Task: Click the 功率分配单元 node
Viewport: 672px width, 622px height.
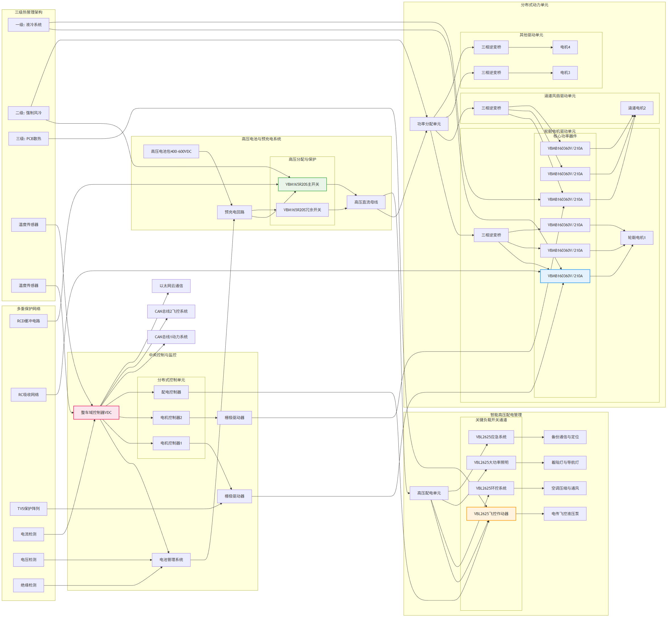Action: click(x=429, y=124)
